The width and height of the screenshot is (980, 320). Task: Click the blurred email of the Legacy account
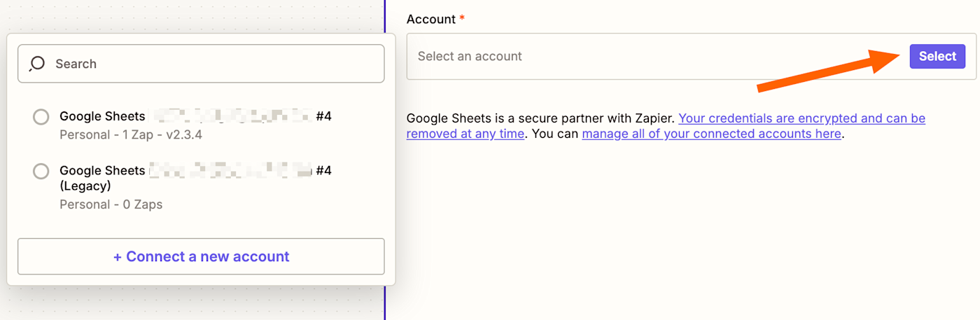(x=230, y=170)
